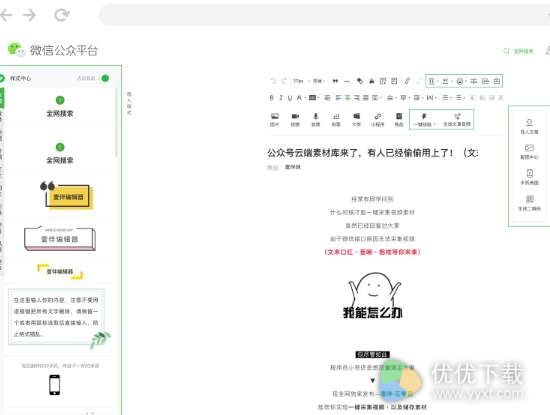This screenshot has height=415, width=550.
Task: Insert a video using the camera icon
Action: click(x=295, y=120)
